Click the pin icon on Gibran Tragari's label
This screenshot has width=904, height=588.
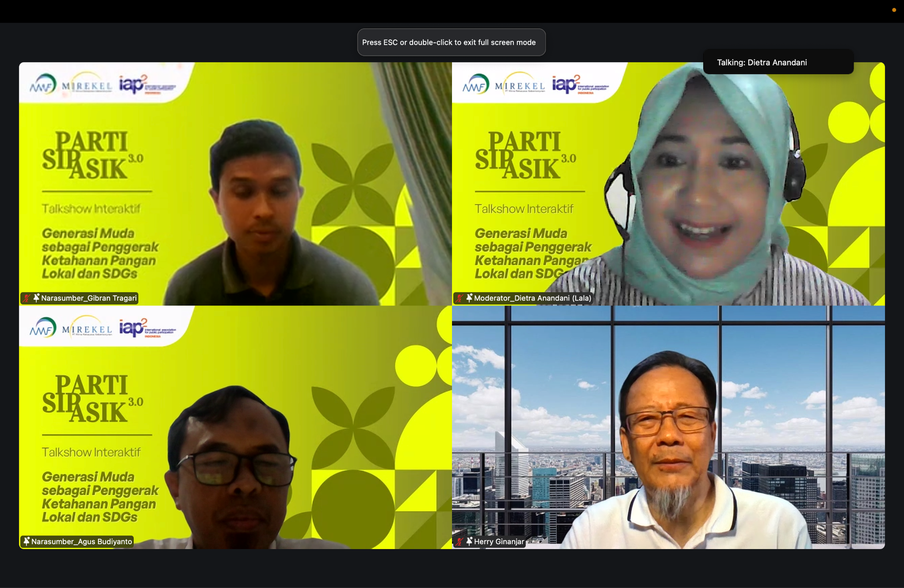coord(36,298)
